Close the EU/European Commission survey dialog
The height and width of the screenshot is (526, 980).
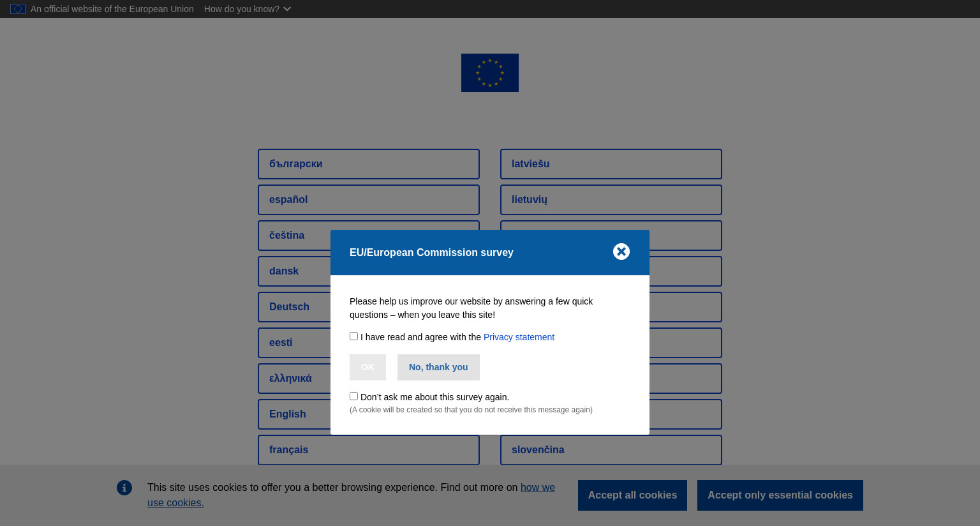621,252
